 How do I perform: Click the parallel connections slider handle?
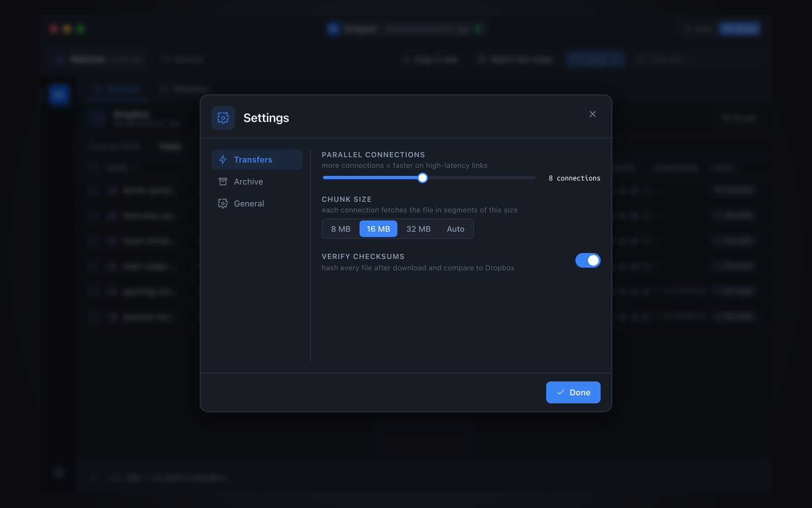click(x=422, y=178)
